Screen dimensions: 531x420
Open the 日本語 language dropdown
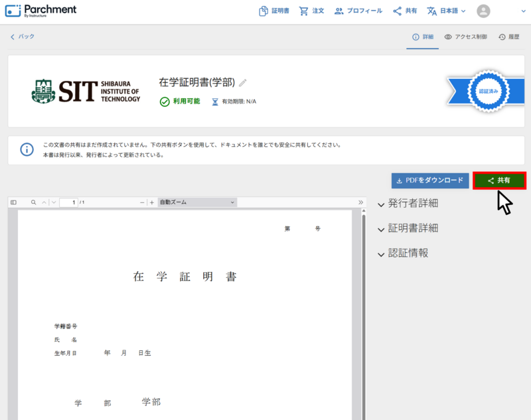click(447, 11)
